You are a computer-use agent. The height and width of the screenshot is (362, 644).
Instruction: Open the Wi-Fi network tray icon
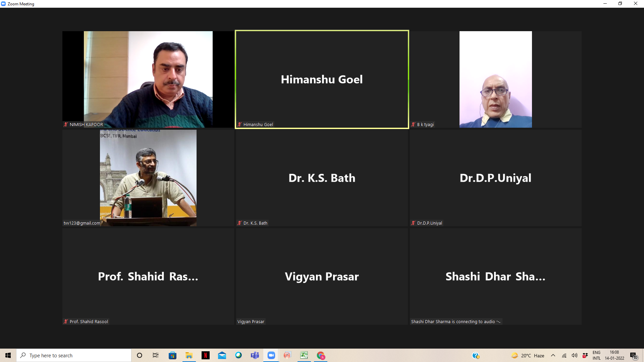(x=564, y=355)
